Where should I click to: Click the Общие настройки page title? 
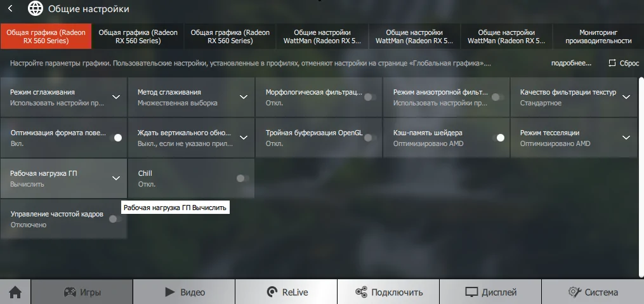(x=89, y=9)
